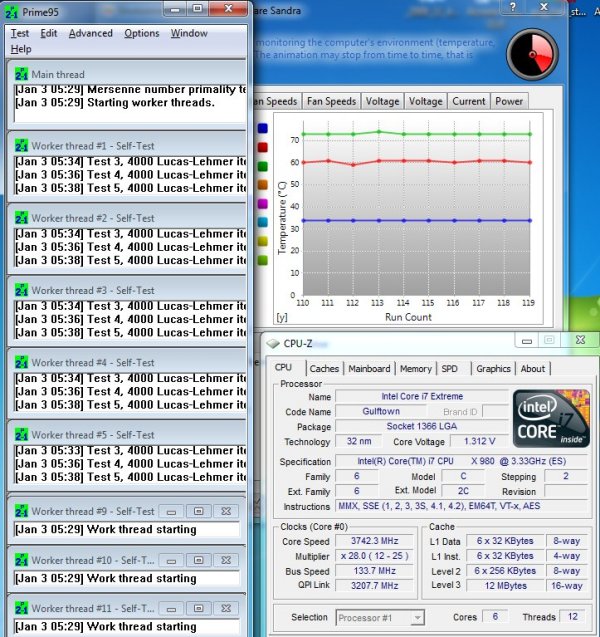Click the Worker thread #4 window icon

point(21,362)
